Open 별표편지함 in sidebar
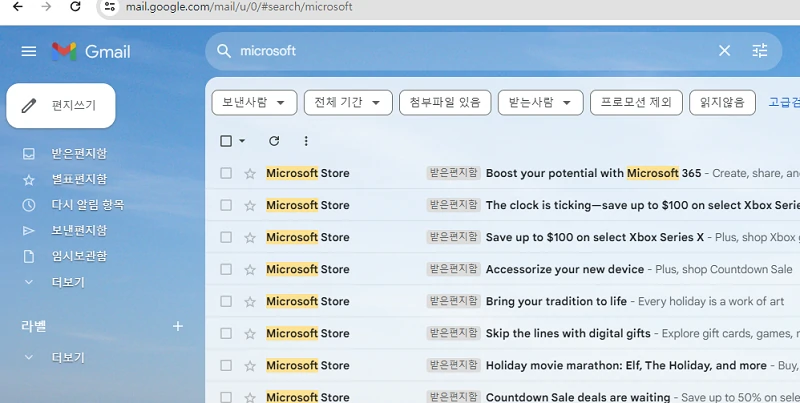 pos(79,179)
